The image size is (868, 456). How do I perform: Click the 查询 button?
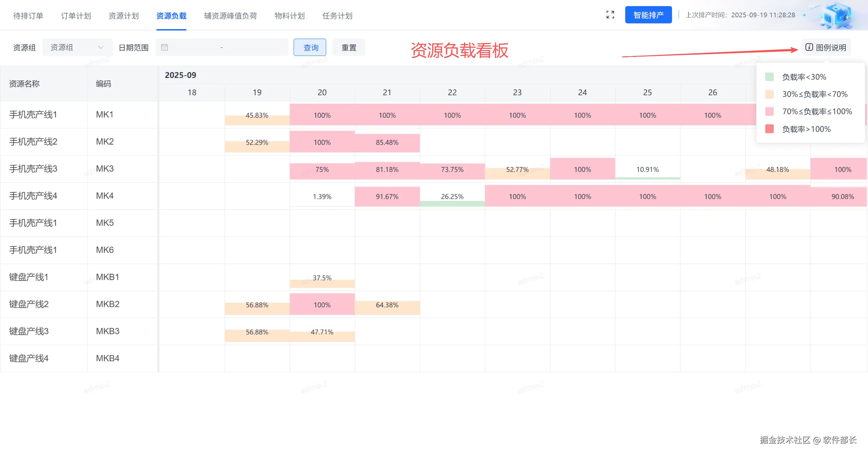310,47
